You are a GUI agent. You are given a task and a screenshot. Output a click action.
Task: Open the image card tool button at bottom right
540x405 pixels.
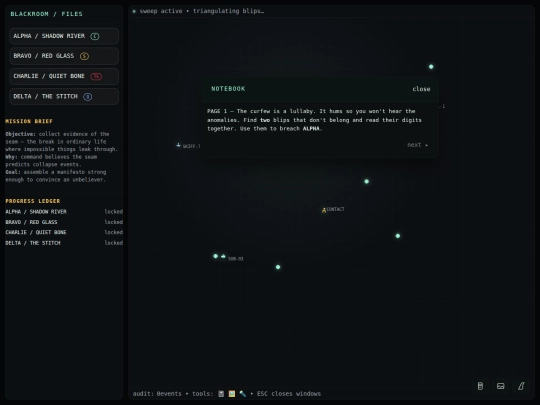click(501, 386)
